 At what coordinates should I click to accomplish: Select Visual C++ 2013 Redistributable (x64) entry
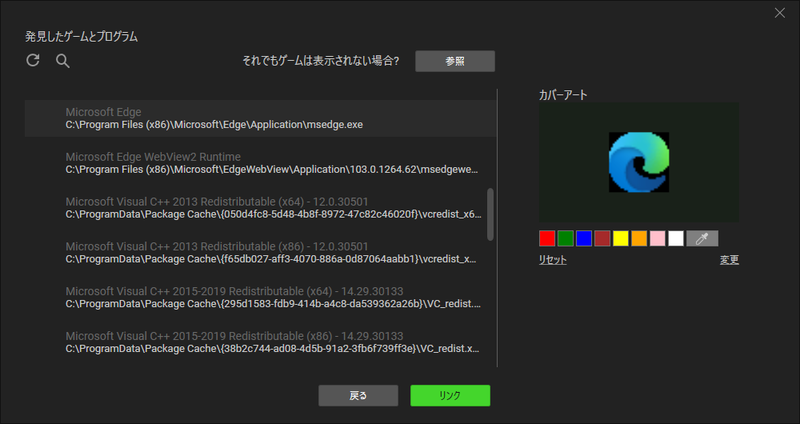pos(260,208)
